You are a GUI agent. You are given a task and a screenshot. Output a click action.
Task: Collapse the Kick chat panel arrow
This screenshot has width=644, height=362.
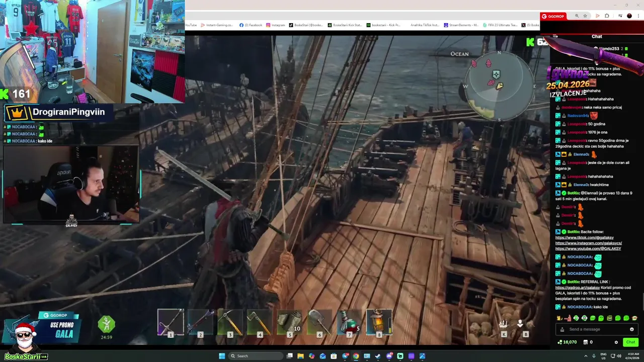coord(555,36)
